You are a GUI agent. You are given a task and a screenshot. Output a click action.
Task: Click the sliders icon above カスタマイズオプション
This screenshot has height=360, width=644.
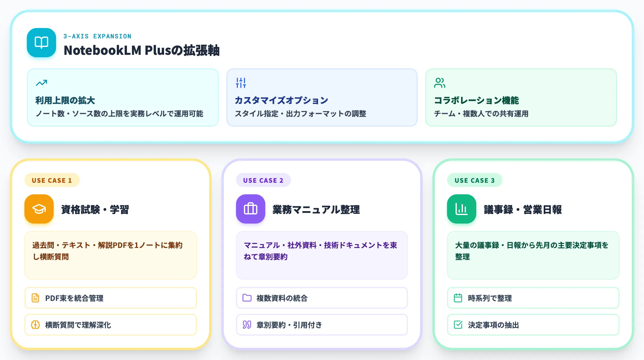(x=241, y=83)
